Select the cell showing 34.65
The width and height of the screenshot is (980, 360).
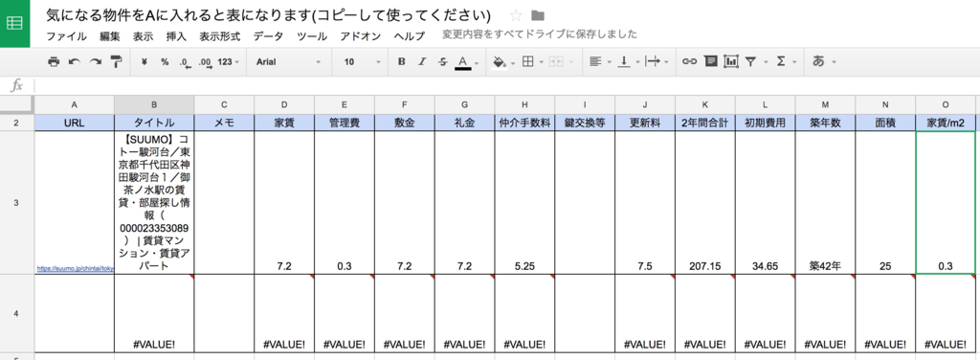click(x=765, y=203)
